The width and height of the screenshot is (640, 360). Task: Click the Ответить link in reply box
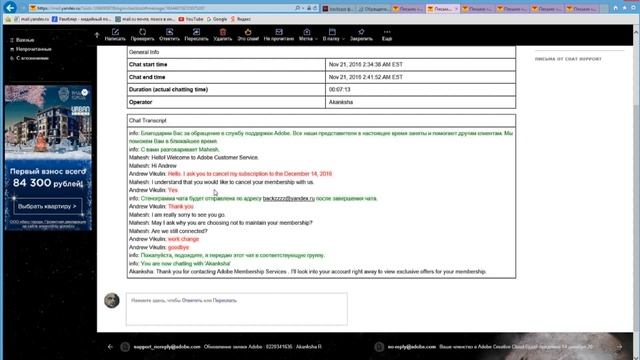[x=192, y=300]
